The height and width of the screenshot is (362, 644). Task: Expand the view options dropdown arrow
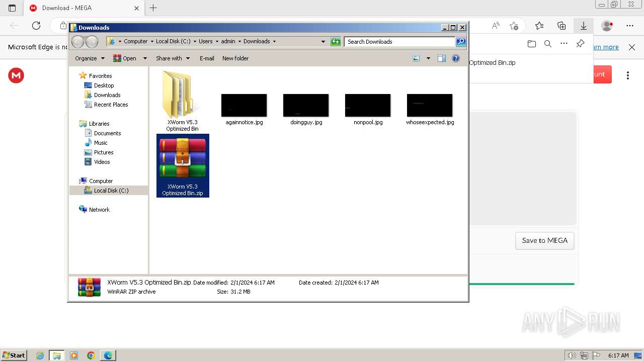click(428, 58)
